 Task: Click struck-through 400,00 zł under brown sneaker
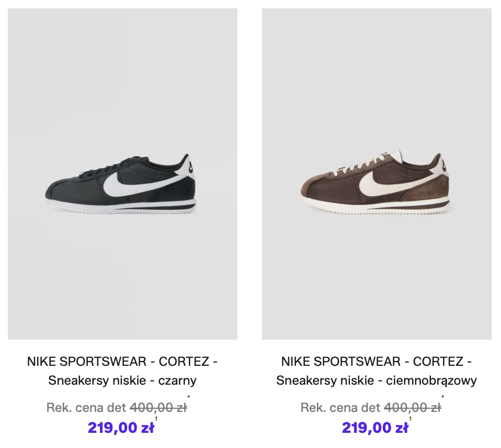(412, 408)
